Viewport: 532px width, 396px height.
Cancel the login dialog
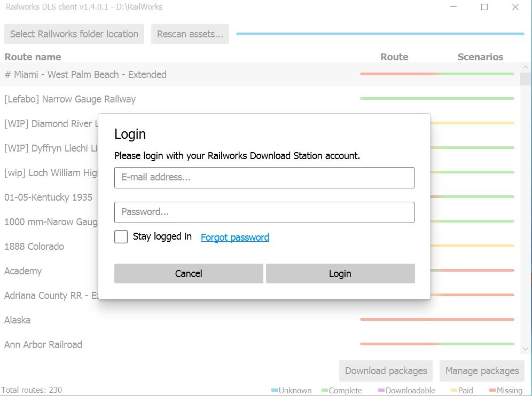[189, 273]
